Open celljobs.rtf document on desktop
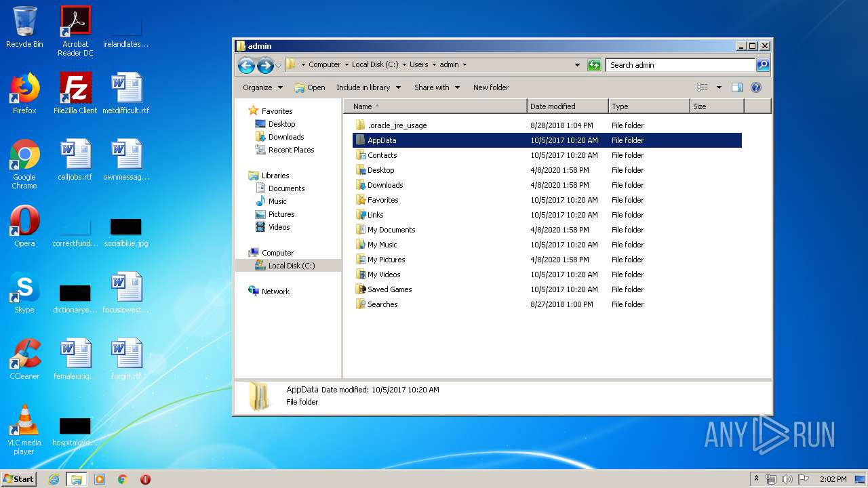This screenshot has height=488, width=868. [x=75, y=160]
